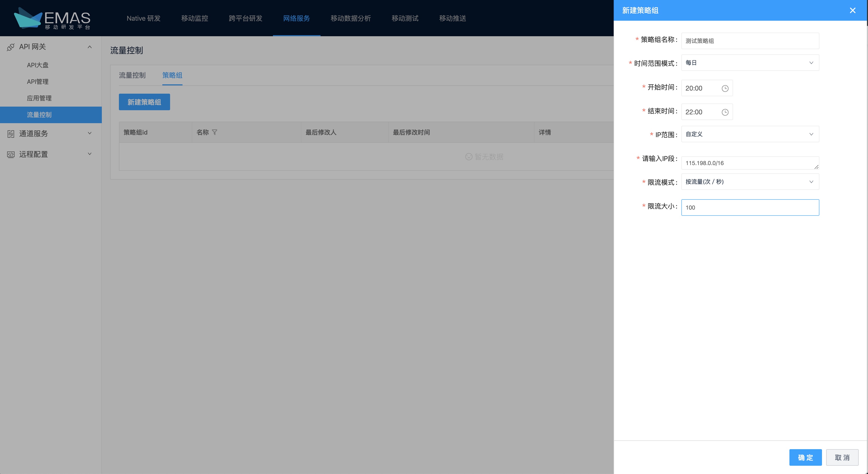Click the 时间范围模式 dropdown arrow
The height and width of the screenshot is (474, 868).
coord(811,63)
